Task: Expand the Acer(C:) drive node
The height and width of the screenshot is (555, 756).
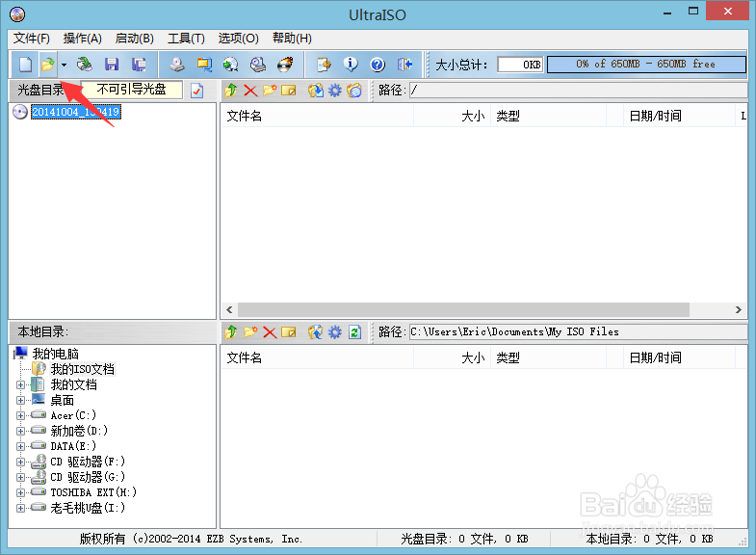Action: tap(20, 415)
